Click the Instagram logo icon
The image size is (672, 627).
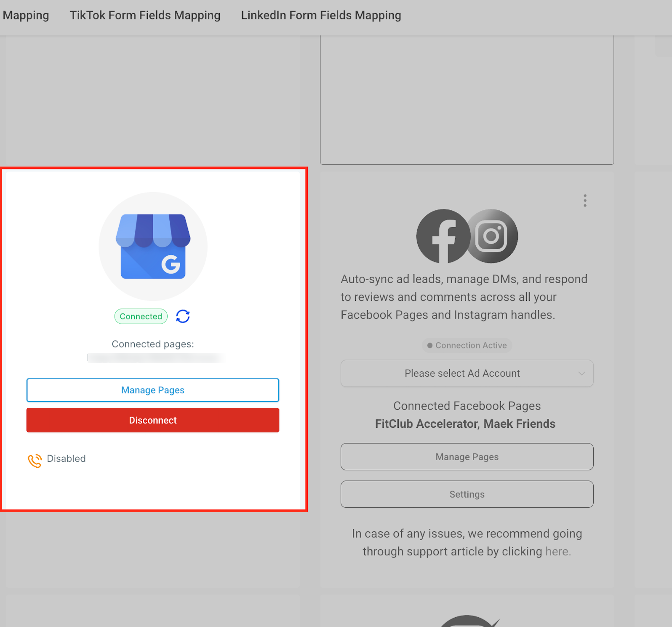491,236
